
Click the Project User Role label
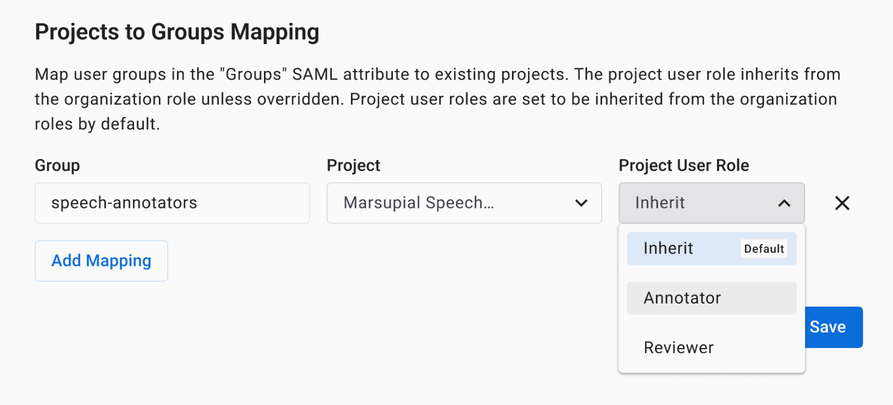pos(683,165)
